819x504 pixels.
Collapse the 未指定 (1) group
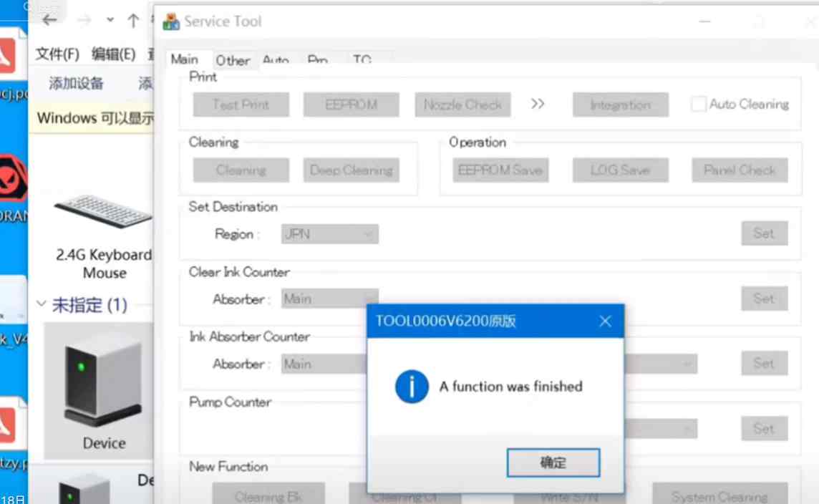click(x=42, y=305)
